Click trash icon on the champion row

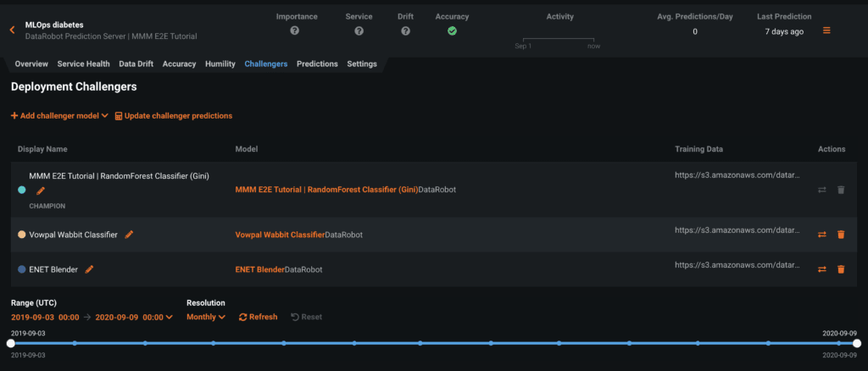841,190
